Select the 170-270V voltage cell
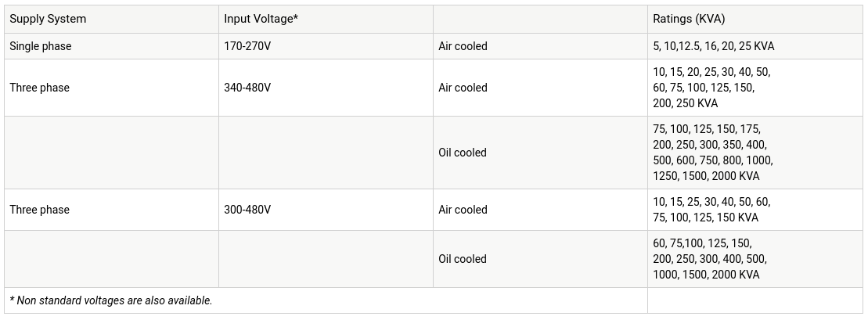This screenshot has width=868, height=320. click(x=247, y=46)
